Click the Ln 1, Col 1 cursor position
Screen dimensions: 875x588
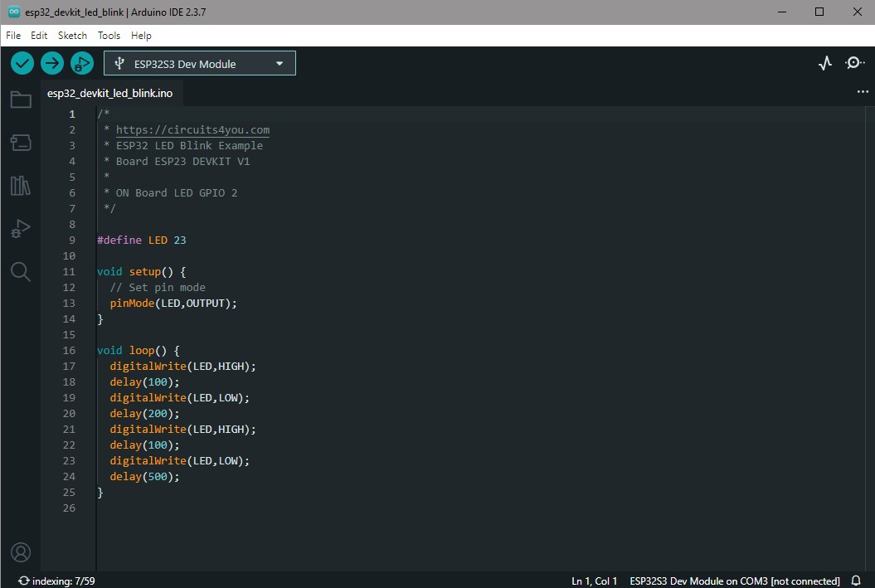tap(594, 581)
